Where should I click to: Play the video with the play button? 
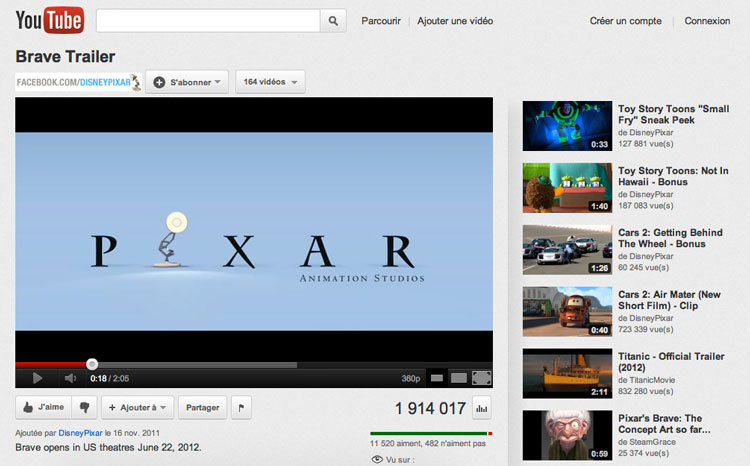pos(37,378)
